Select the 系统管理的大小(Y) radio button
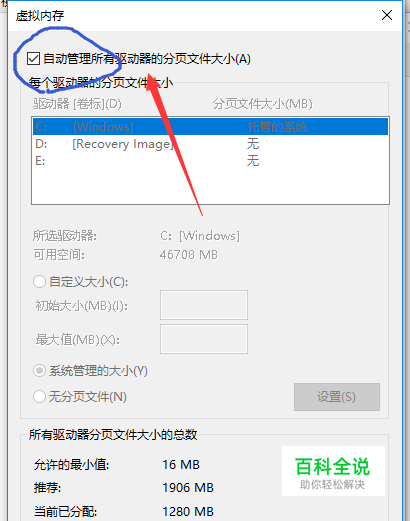410x521 pixels. [39, 371]
